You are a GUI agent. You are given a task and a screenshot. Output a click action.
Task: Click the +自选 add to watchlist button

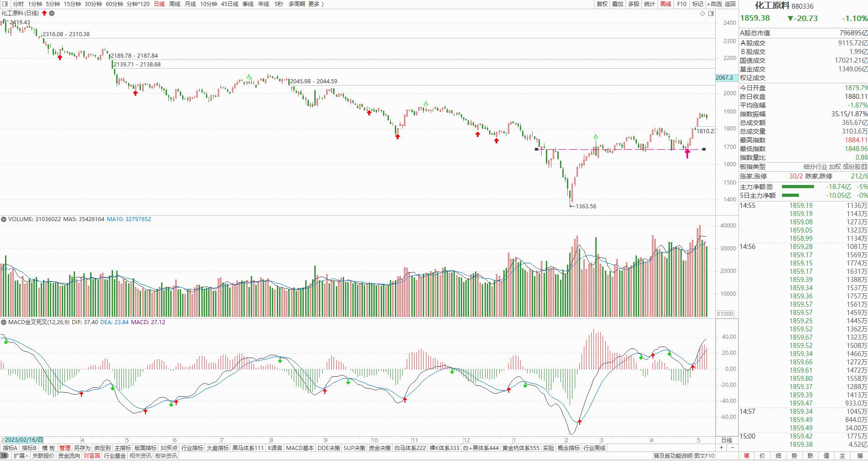714,4
